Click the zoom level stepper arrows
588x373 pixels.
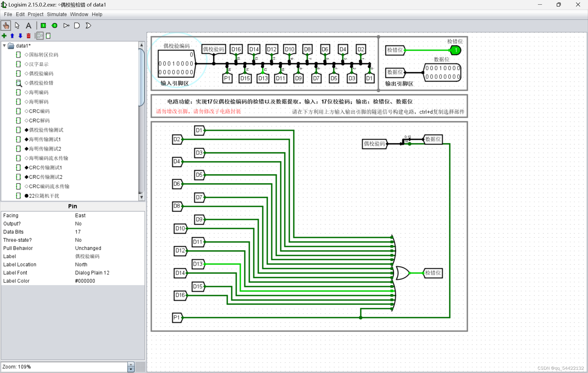[x=131, y=367]
